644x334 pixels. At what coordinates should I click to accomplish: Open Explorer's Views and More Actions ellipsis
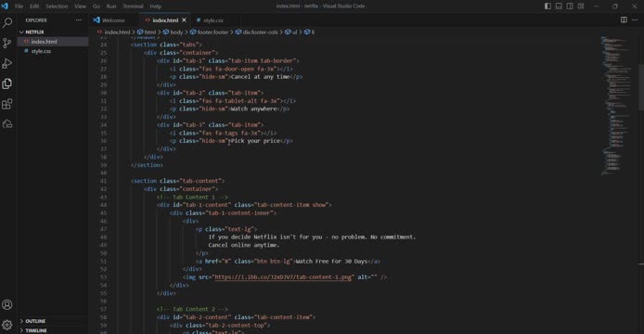[79, 20]
